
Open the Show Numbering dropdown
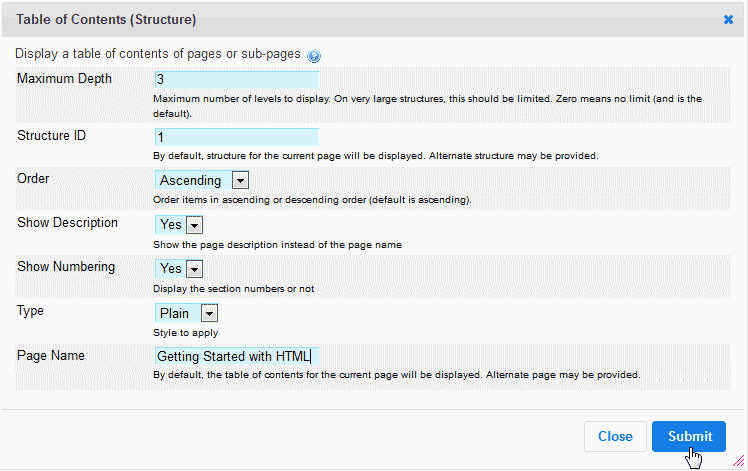click(194, 269)
